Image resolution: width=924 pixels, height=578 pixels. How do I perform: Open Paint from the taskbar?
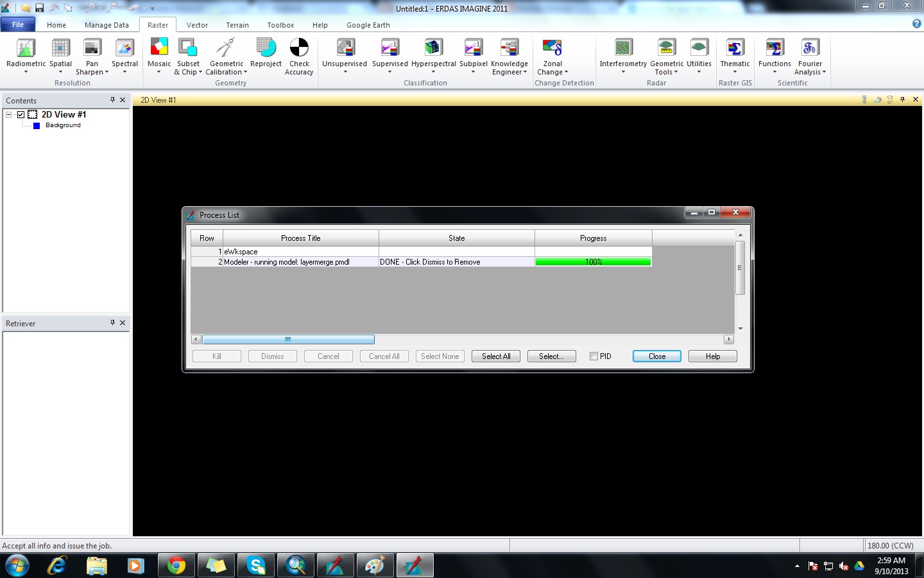click(375, 566)
